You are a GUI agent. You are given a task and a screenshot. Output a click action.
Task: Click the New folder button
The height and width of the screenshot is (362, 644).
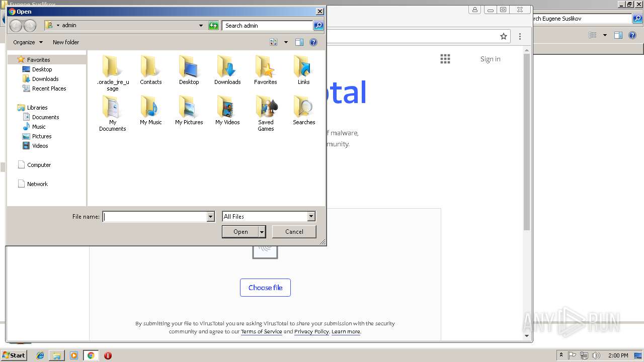point(66,42)
